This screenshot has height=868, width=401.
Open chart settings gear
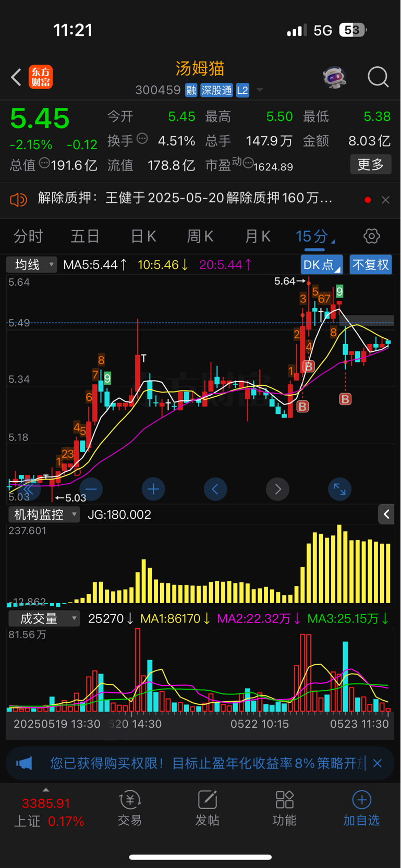(371, 236)
